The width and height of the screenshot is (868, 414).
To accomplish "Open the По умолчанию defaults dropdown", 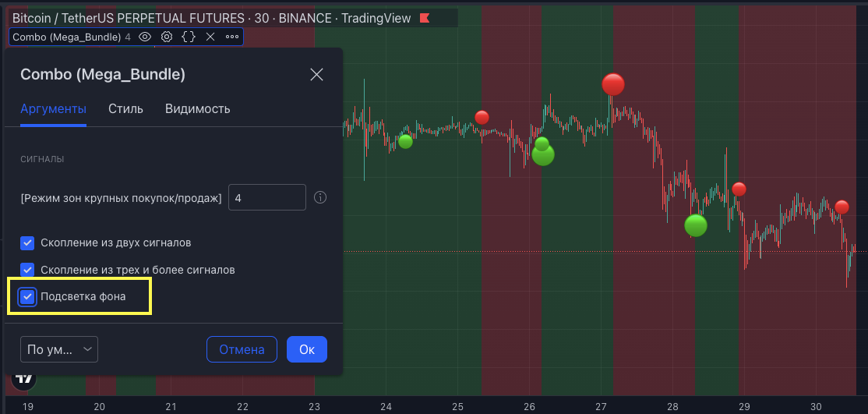I will [x=59, y=349].
